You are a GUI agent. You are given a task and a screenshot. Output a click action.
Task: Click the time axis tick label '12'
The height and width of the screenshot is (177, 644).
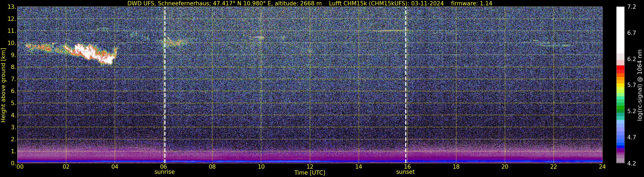tap(310, 167)
